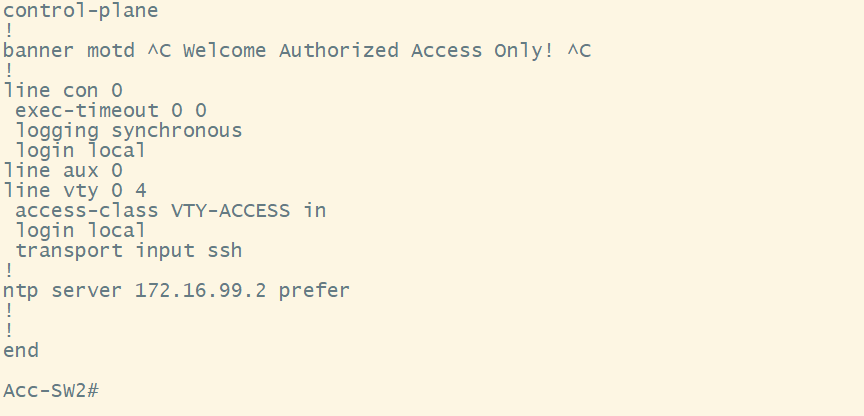Click the word 'prefer' after the IP

tap(314, 291)
